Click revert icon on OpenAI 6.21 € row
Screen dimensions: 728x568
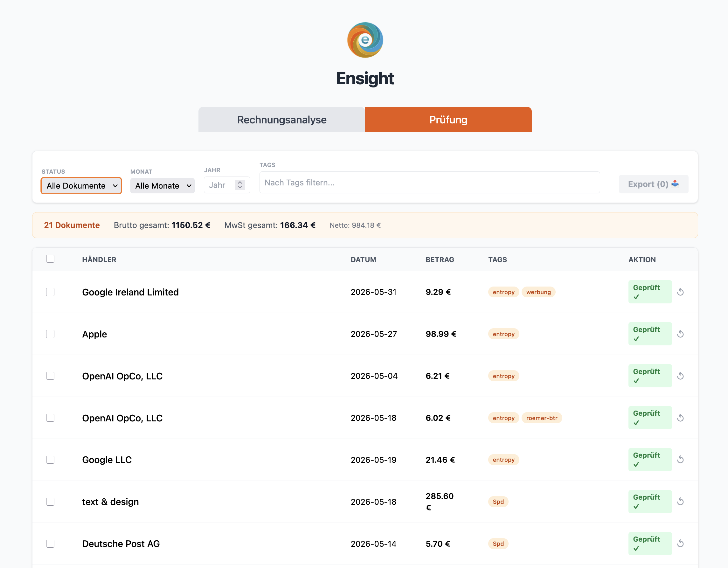[x=680, y=376]
